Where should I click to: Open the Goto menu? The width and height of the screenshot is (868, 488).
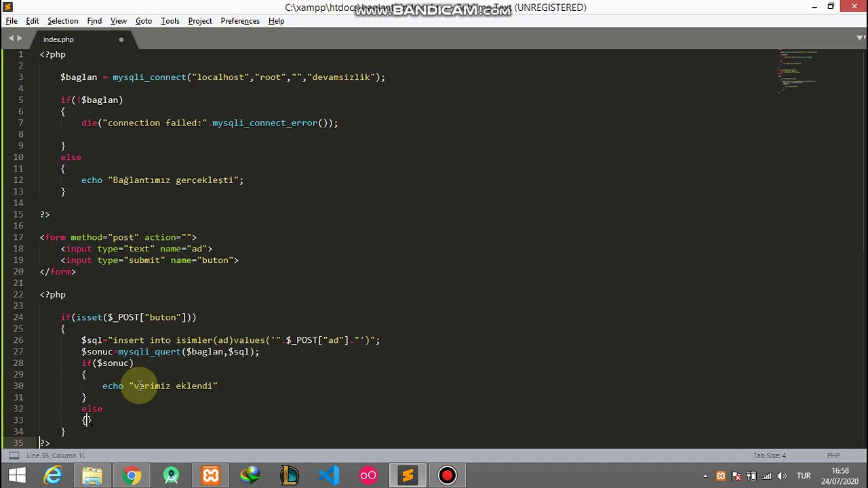144,21
